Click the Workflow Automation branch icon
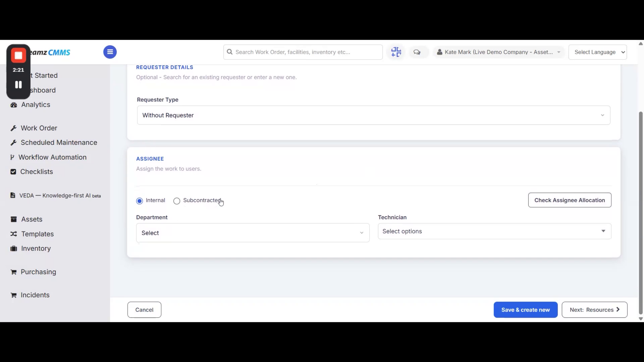This screenshot has height=362, width=644. [12, 157]
